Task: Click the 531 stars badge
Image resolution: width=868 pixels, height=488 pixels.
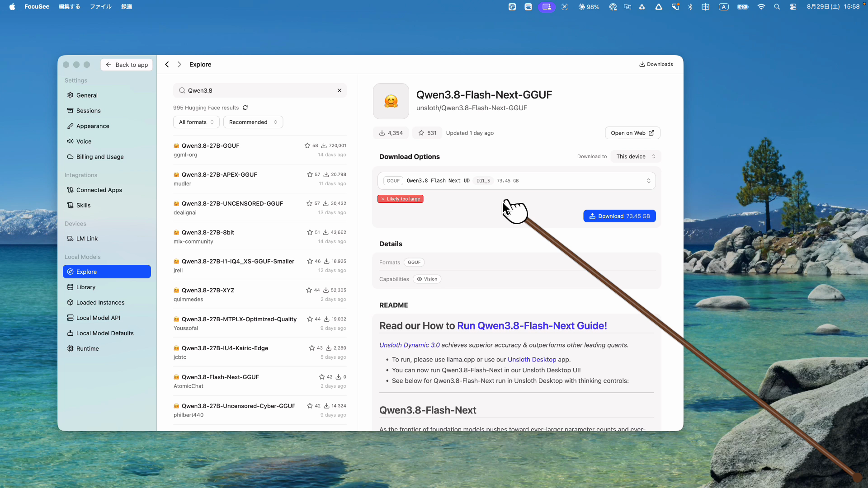Action: [x=427, y=133]
